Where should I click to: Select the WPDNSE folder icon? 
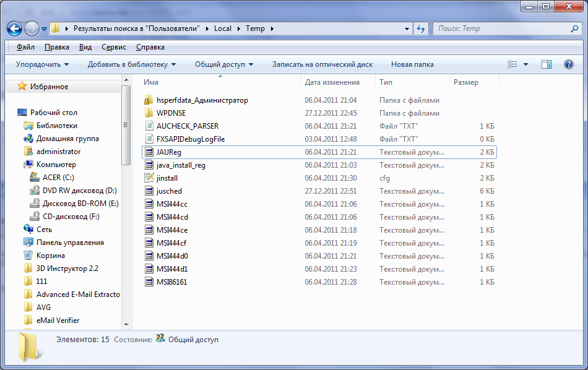coord(149,113)
